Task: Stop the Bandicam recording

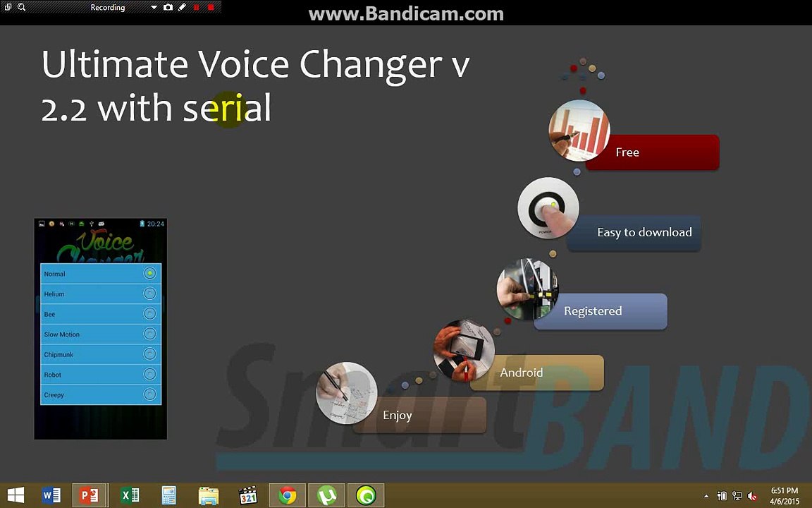Action: (x=211, y=7)
